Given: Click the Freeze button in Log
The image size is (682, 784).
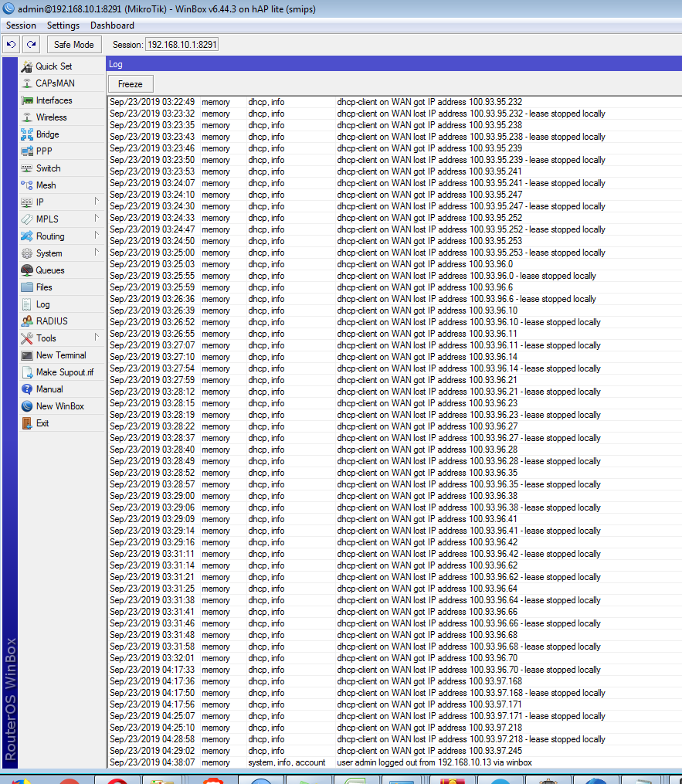Looking at the screenshot, I should [131, 84].
